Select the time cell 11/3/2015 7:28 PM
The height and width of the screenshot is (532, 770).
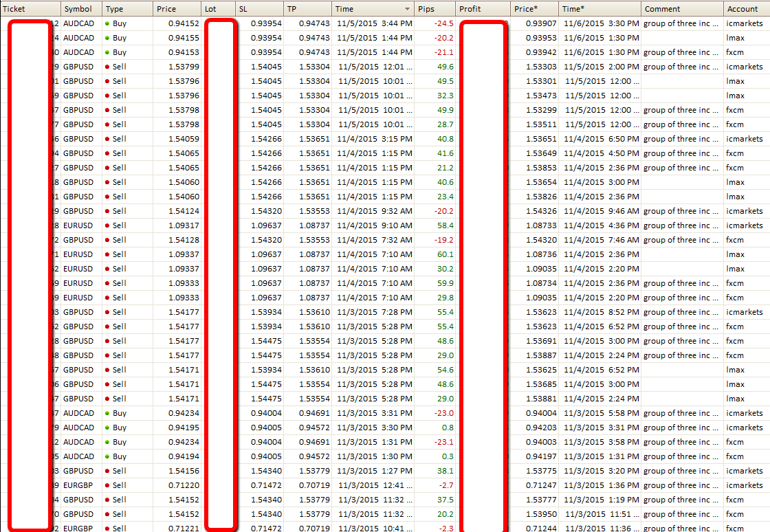click(374, 312)
